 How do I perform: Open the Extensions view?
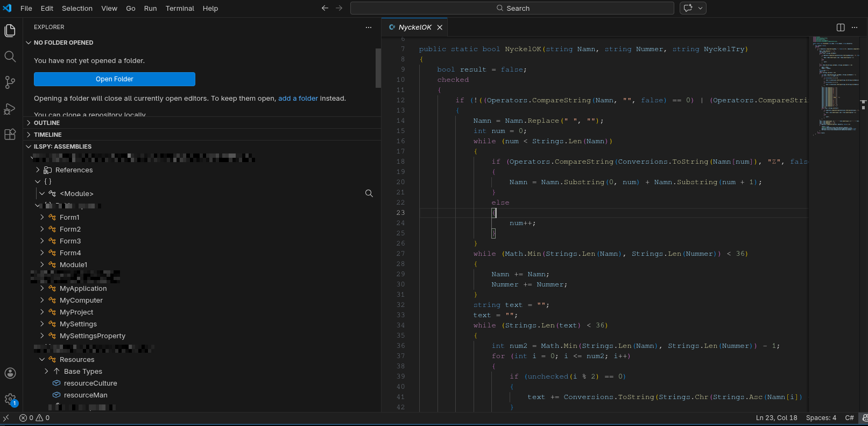point(10,135)
